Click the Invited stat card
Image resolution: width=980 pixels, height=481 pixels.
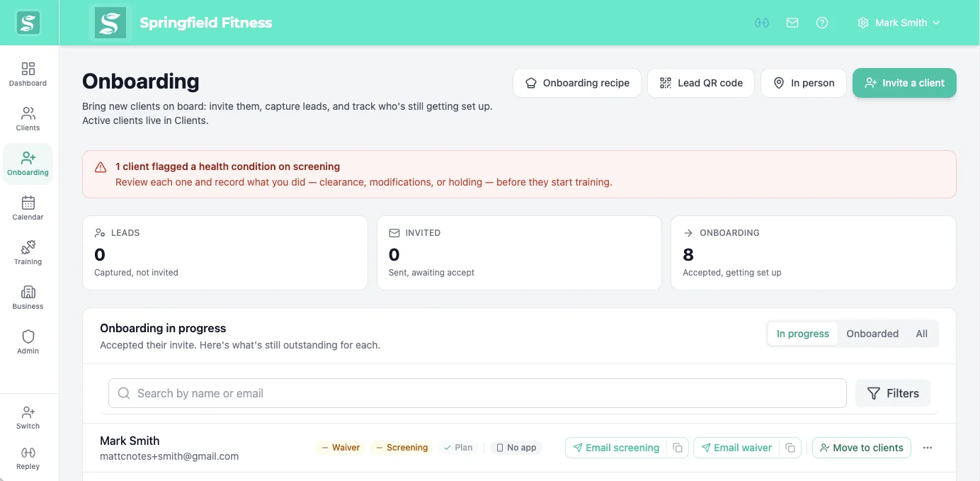pos(519,253)
